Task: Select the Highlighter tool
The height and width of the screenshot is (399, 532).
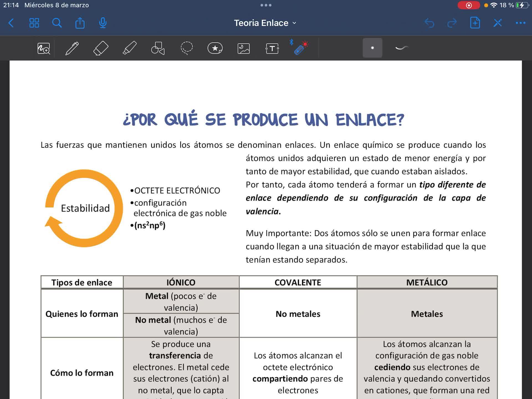Action: 130,48
